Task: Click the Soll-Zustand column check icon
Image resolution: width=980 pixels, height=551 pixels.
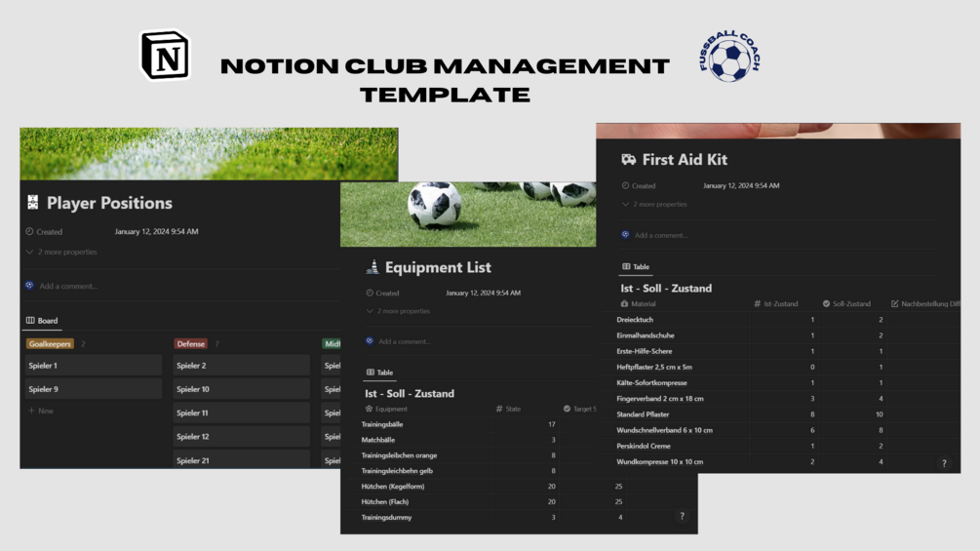Action: point(826,303)
